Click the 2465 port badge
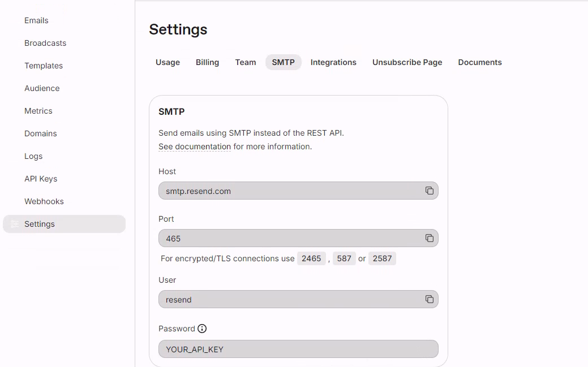 [x=311, y=258]
